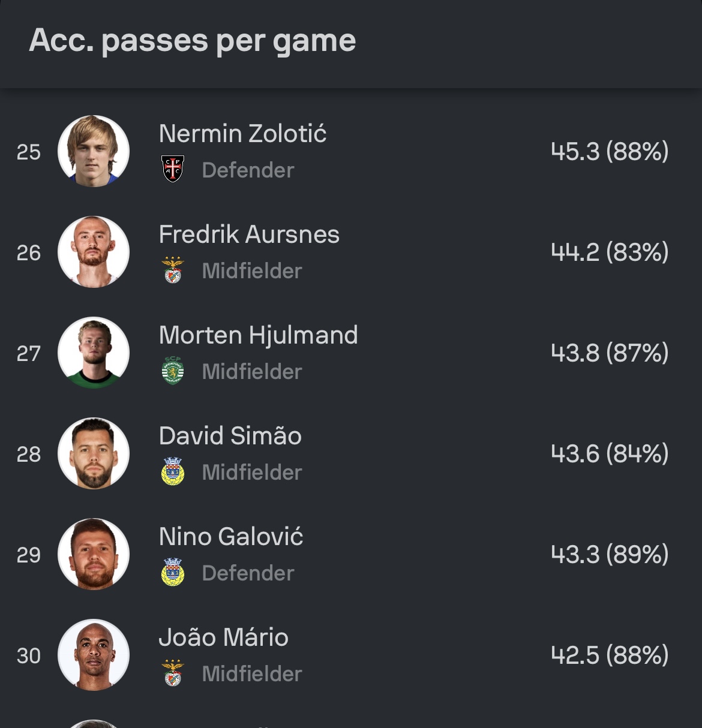Screen dimensions: 702x728
Task: Click the Sporting CP crest under Morten Hjulmand
Action: pos(173,371)
